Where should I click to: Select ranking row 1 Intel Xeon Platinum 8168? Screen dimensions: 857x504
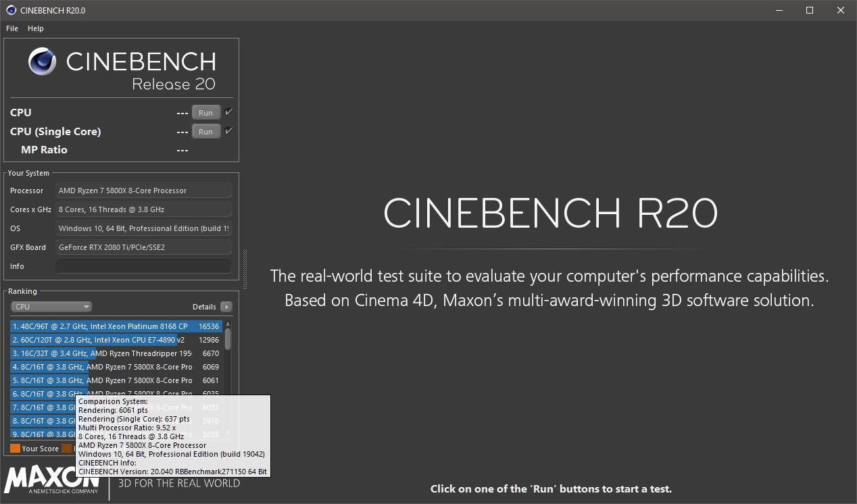[116, 326]
